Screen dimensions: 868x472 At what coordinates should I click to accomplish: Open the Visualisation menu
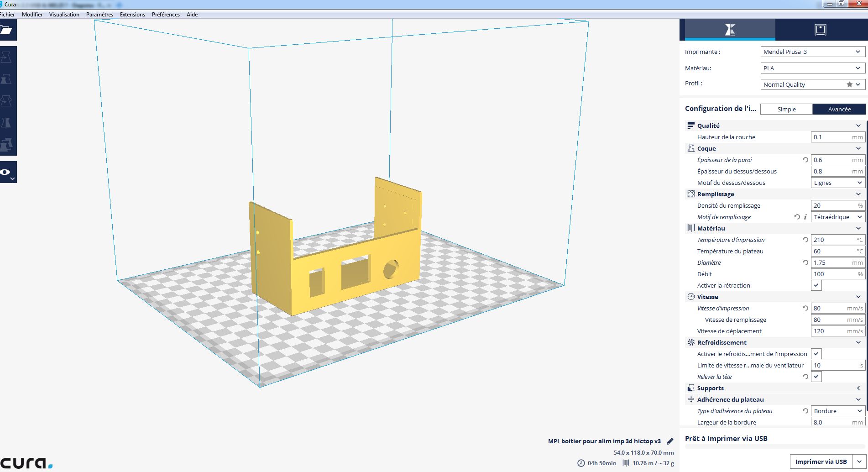[64, 15]
